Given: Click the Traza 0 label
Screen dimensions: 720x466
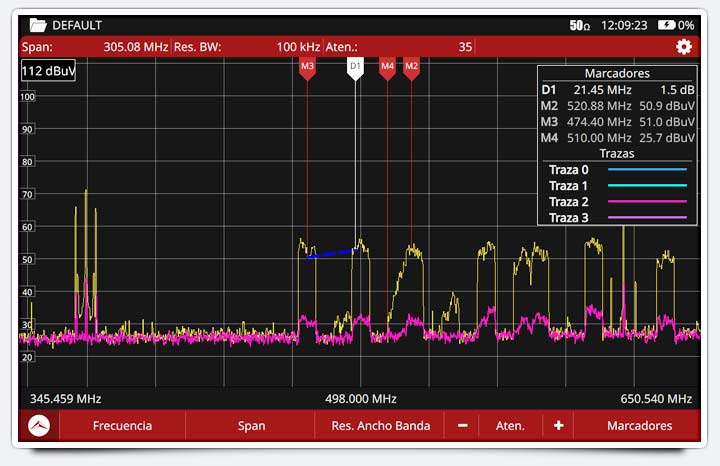Looking at the screenshot, I should coord(568,170).
